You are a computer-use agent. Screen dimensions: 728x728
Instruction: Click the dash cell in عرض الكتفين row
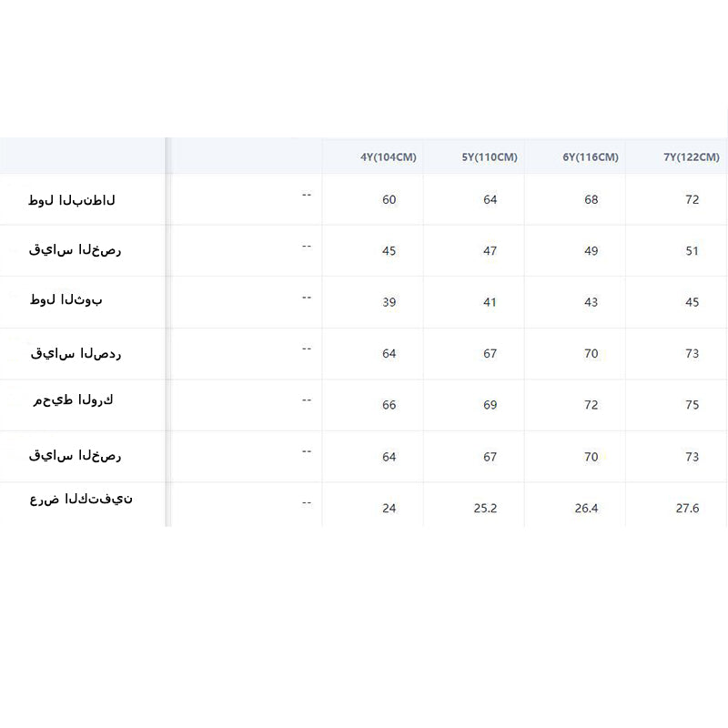point(307,502)
